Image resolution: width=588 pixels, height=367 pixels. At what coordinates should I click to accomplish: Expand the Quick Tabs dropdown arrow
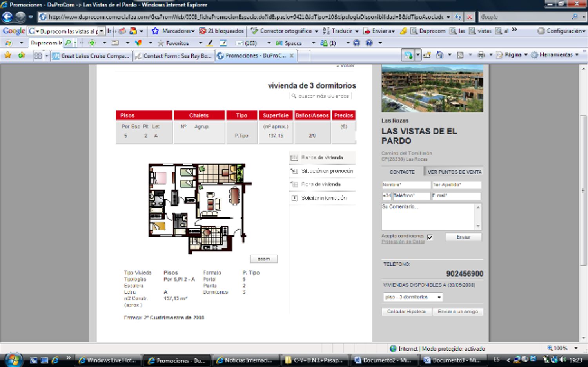pyautogui.click(x=46, y=56)
